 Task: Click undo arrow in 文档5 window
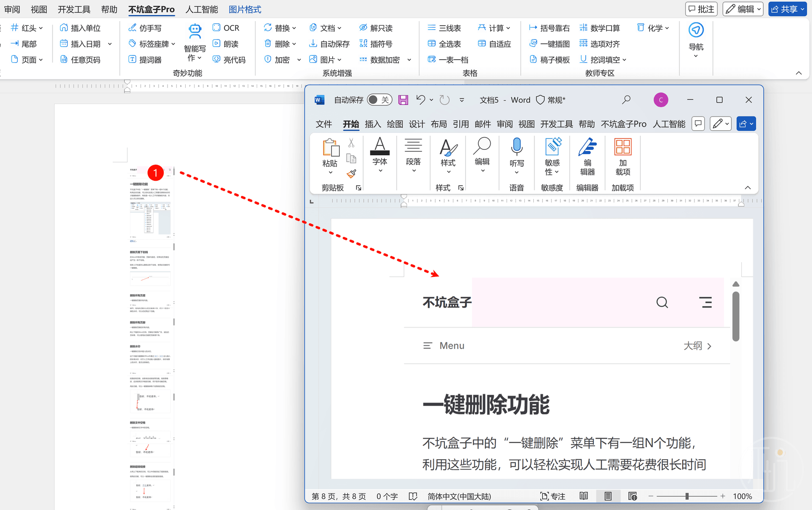pos(420,100)
